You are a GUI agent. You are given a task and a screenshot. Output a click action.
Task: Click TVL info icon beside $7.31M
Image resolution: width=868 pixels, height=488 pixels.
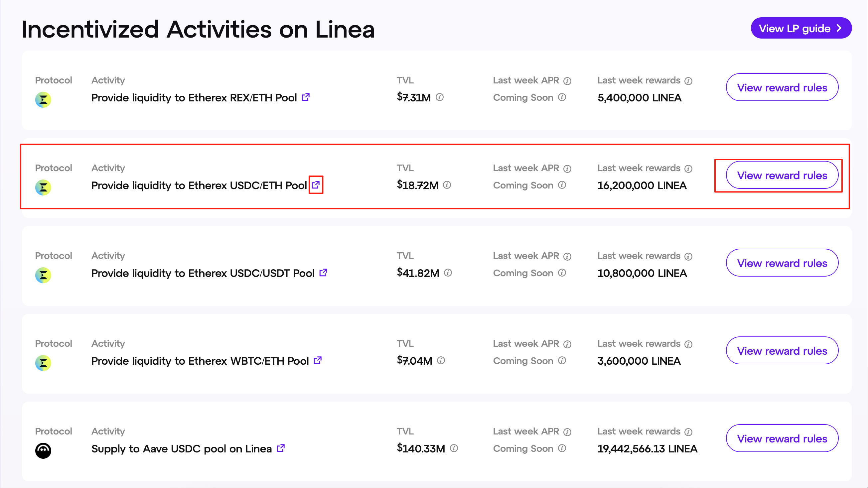pyautogui.click(x=440, y=97)
